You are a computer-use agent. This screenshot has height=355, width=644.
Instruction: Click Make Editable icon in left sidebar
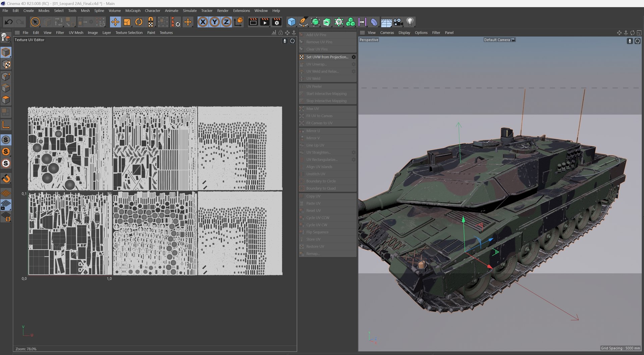pyautogui.click(x=6, y=38)
